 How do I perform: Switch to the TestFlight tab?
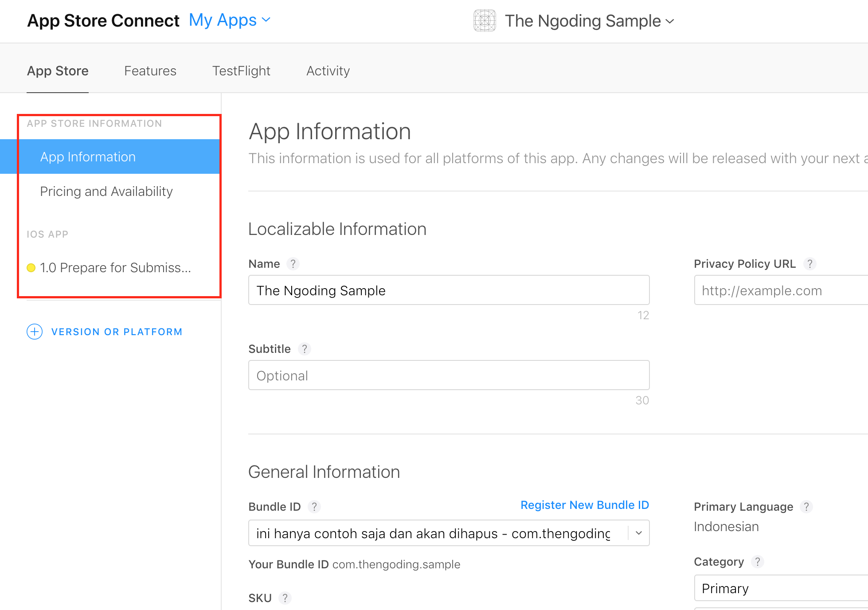tap(241, 71)
